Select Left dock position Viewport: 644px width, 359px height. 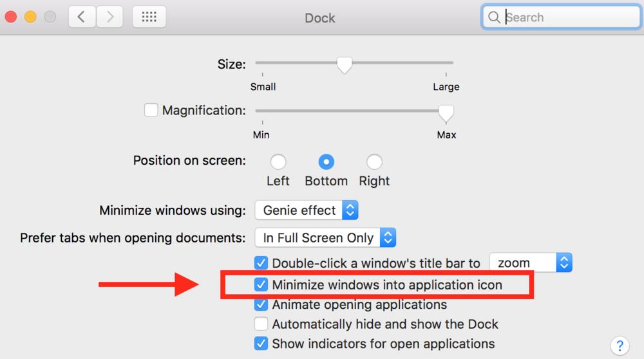pyautogui.click(x=278, y=161)
